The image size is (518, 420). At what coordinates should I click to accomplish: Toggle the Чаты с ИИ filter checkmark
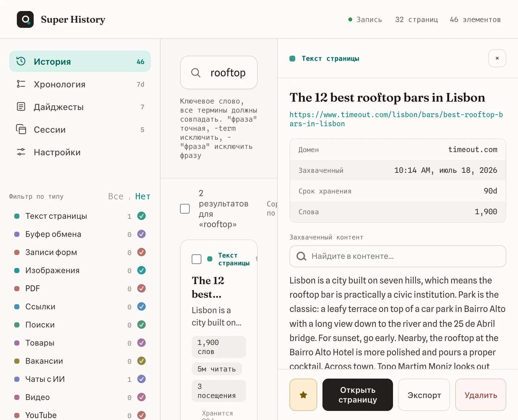point(141,379)
